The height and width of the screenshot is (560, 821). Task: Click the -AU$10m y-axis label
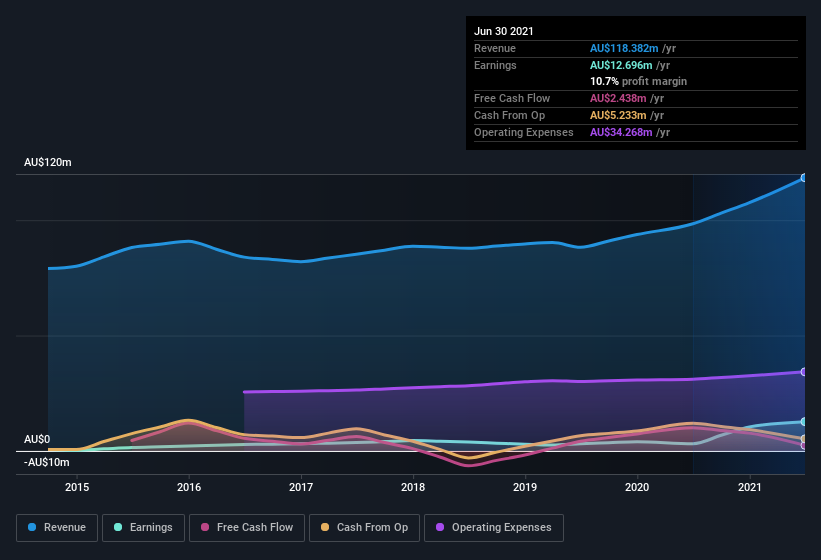[x=47, y=462]
